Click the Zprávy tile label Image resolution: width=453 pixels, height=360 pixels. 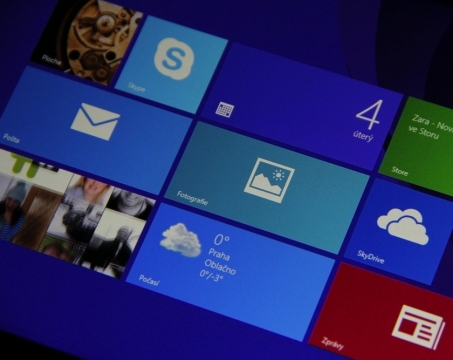(x=332, y=343)
